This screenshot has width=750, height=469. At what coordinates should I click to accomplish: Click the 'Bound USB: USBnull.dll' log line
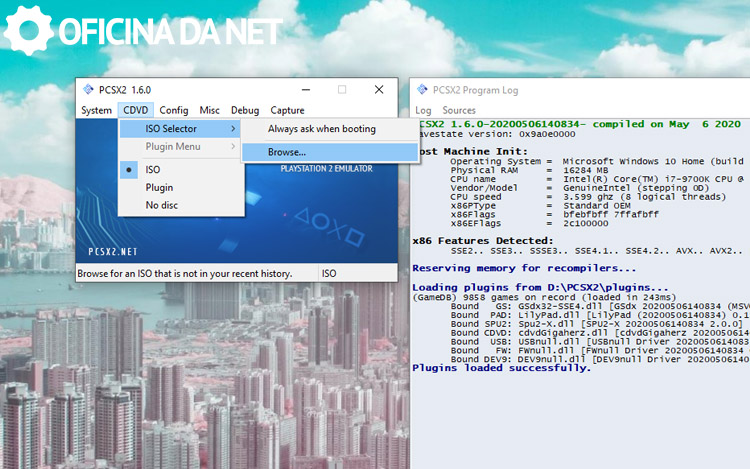[x=600, y=341]
